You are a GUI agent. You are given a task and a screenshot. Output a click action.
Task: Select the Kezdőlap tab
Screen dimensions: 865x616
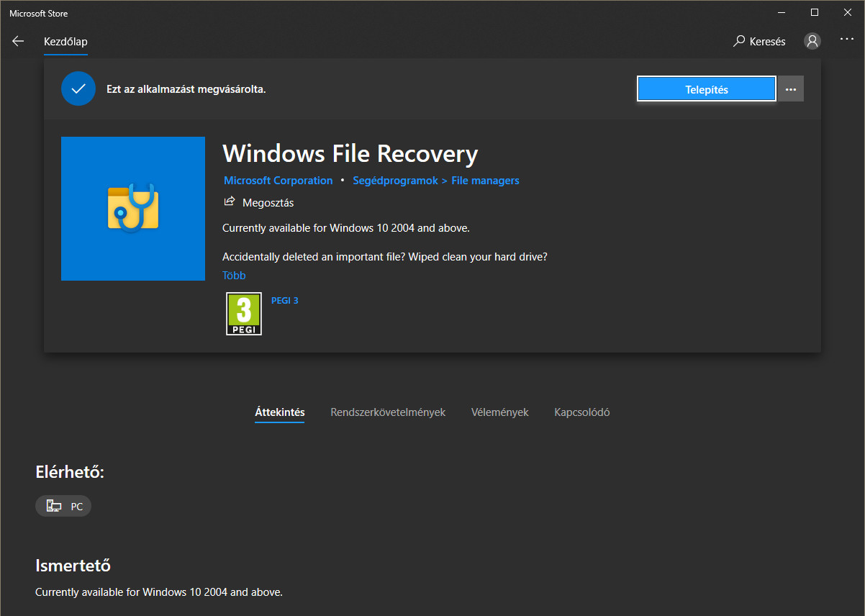[x=65, y=42]
